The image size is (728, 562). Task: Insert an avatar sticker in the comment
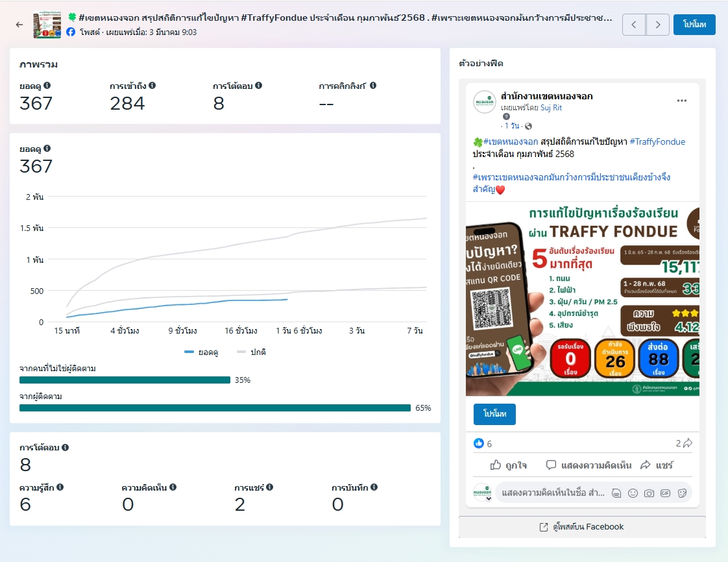[616, 493]
